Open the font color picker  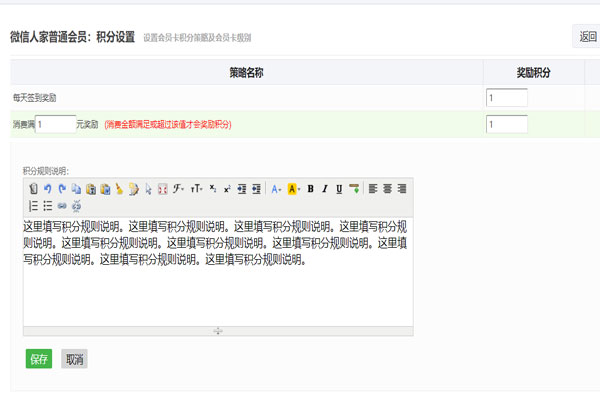point(276,189)
